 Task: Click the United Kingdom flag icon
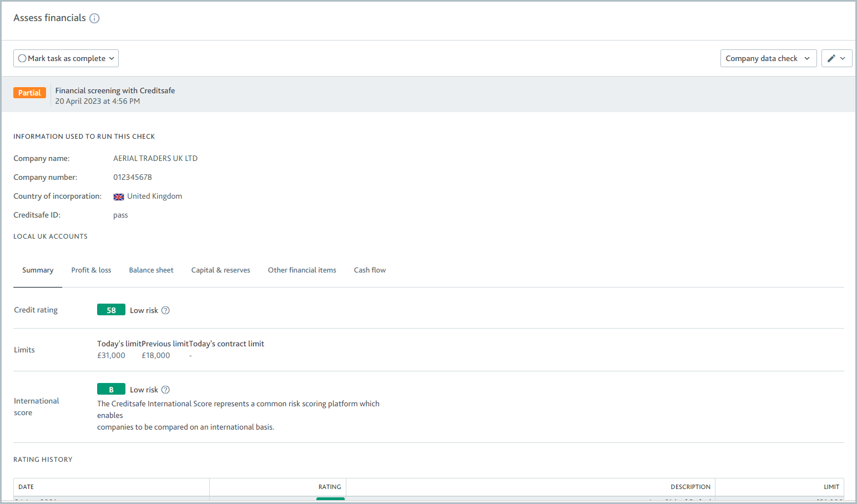118,196
